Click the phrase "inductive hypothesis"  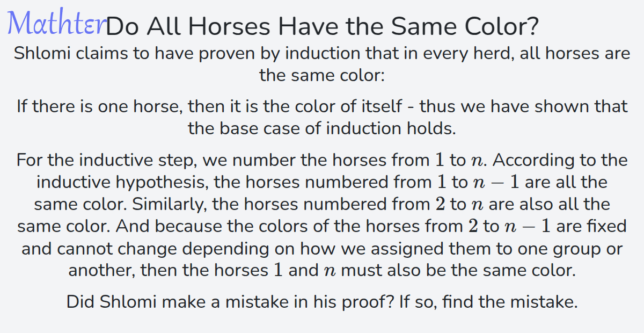[122, 182]
